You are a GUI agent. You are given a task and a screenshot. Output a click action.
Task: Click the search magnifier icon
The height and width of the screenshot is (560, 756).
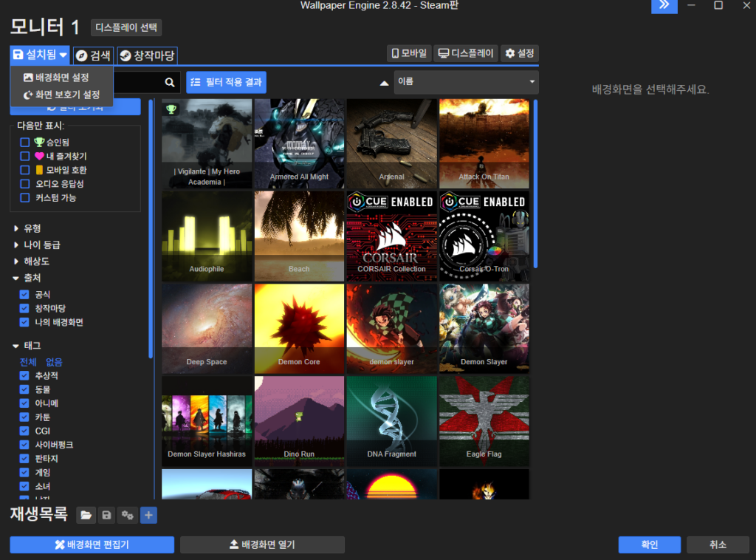pyautogui.click(x=169, y=82)
